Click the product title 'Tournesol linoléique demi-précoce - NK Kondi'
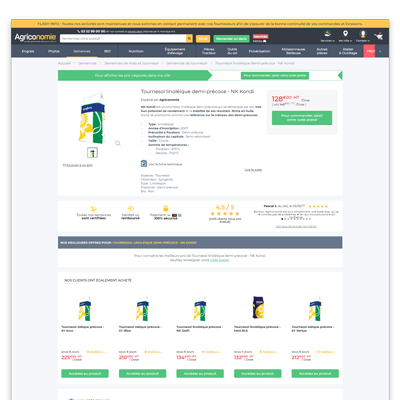Image resolution: width=400 pixels, height=400 pixels. tap(197, 91)
